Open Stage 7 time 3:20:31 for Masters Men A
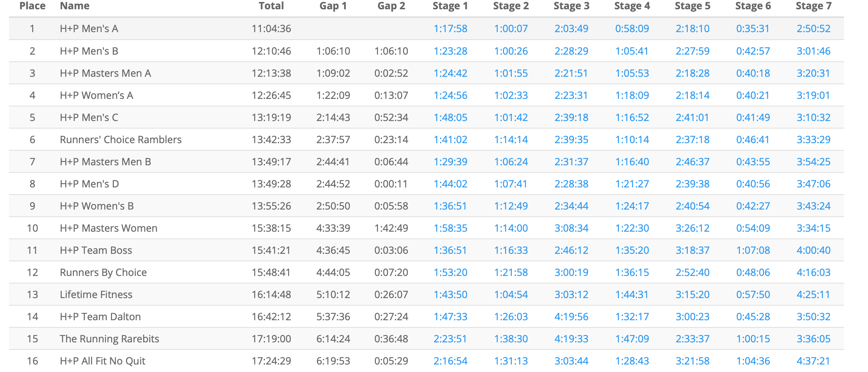The image size is (868, 372). tap(813, 73)
